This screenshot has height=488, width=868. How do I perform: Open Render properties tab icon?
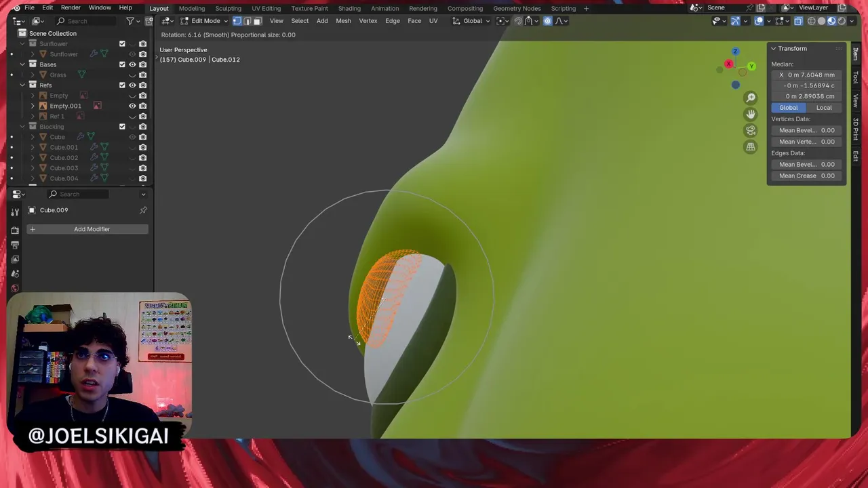[x=15, y=230]
